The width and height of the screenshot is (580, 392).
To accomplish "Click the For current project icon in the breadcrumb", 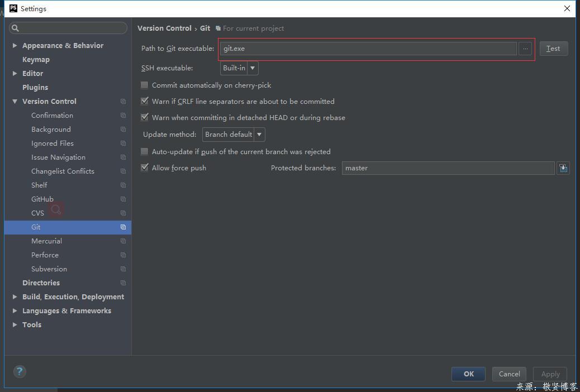I will 218,28.
